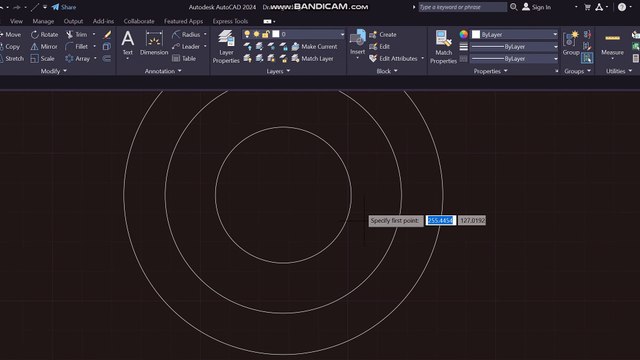The image size is (640, 360).
Task: Open the layer name dropdown
Action: (342, 34)
